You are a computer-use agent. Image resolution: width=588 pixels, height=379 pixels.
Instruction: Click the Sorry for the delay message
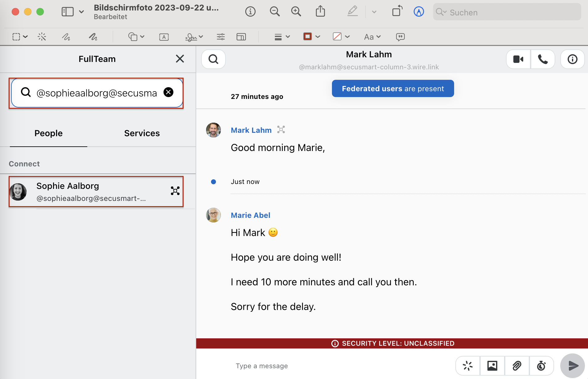pos(273,307)
